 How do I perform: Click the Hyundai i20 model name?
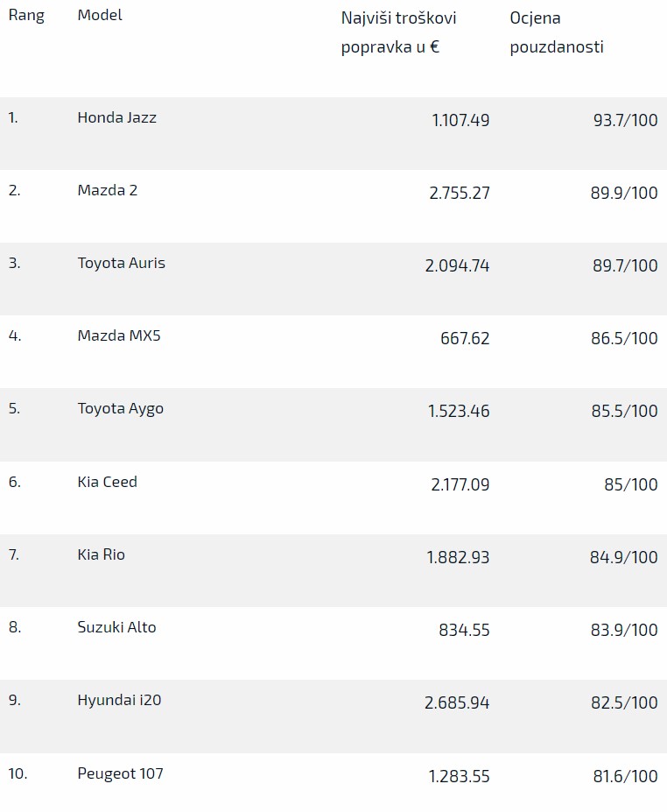tap(119, 700)
